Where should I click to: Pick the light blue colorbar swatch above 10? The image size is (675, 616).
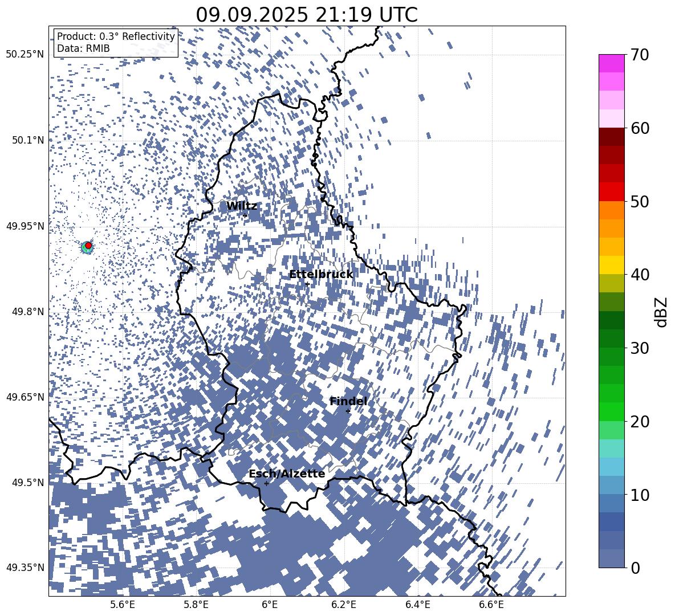pos(611,467)
